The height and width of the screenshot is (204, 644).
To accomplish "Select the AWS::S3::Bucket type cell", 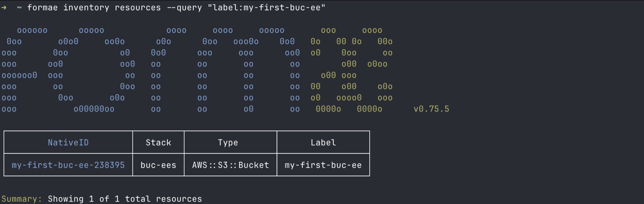I will coord(230,165).
